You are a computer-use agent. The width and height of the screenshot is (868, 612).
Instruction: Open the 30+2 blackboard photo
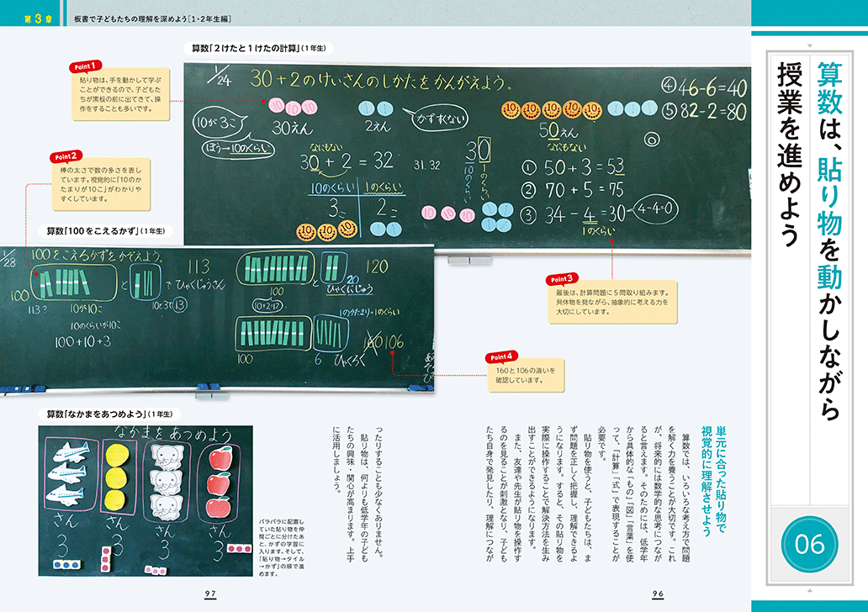[x=467, y=158]
